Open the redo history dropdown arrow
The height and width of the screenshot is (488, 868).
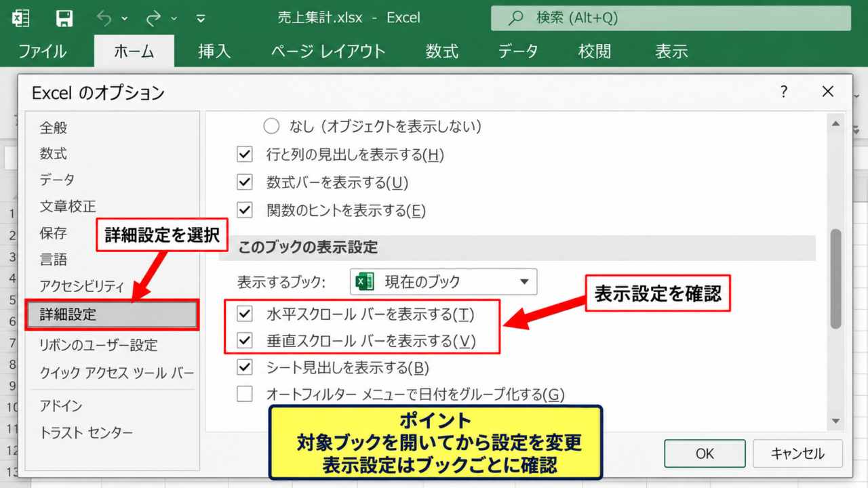pyautogui.click(x=174, y=19)
